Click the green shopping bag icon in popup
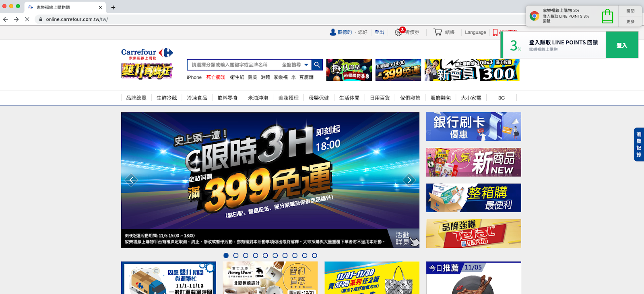The height and width of the screenshot is (294, 644). [607, 16]
